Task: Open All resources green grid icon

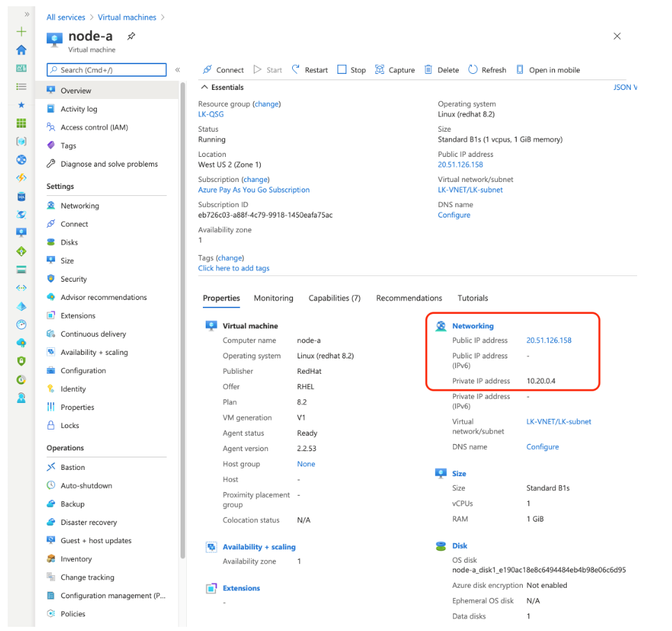Action: tap(21, 123)
